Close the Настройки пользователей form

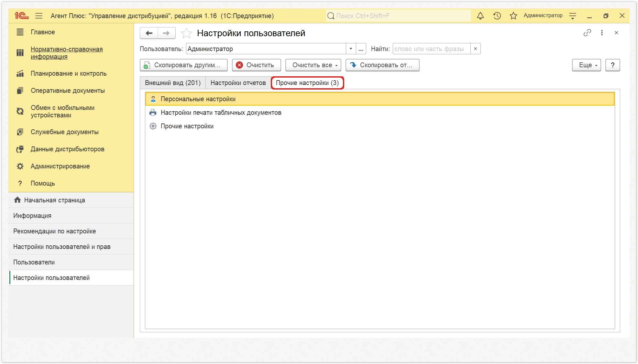click(x=616, y=33)
